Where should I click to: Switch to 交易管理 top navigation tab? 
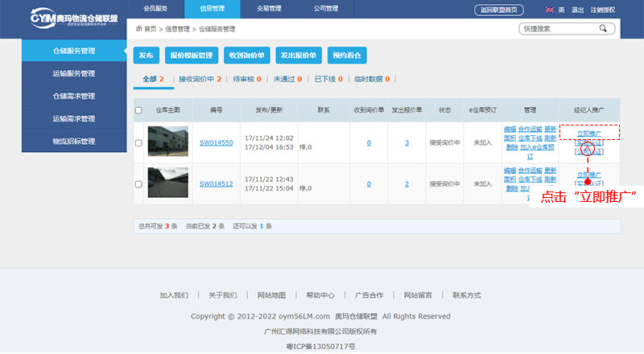click(269, 9)
